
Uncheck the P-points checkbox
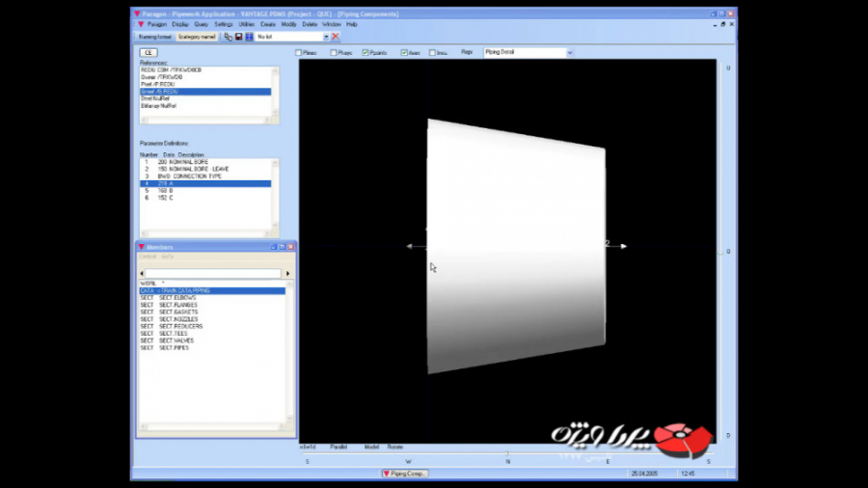366,53
